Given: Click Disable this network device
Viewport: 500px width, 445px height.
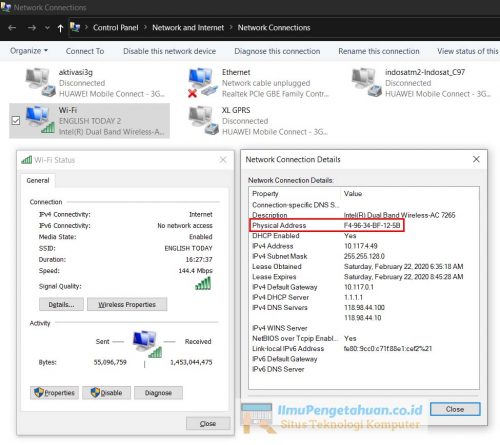Looking at the screenshot, I should (169, 51).
